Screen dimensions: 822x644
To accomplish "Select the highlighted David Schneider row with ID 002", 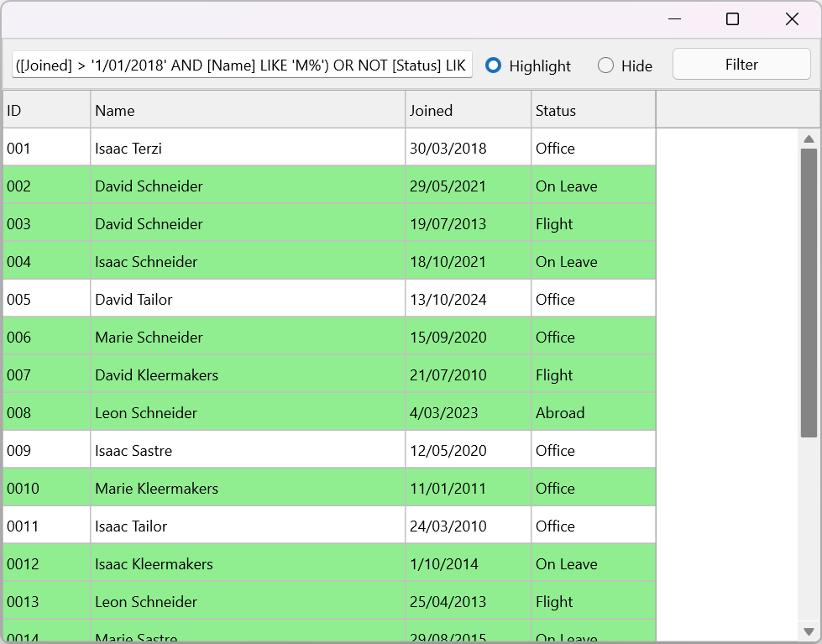I will point(248,186).
